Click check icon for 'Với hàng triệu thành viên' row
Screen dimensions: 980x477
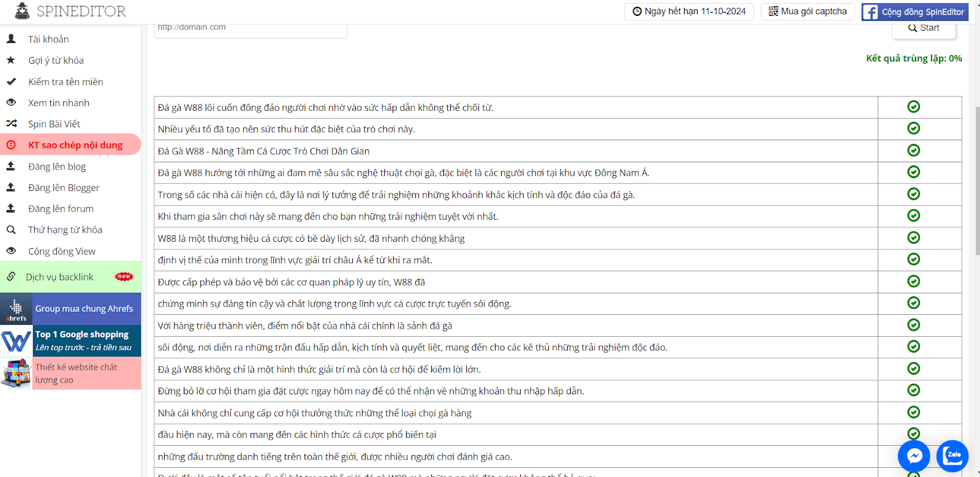pos(913,325)
